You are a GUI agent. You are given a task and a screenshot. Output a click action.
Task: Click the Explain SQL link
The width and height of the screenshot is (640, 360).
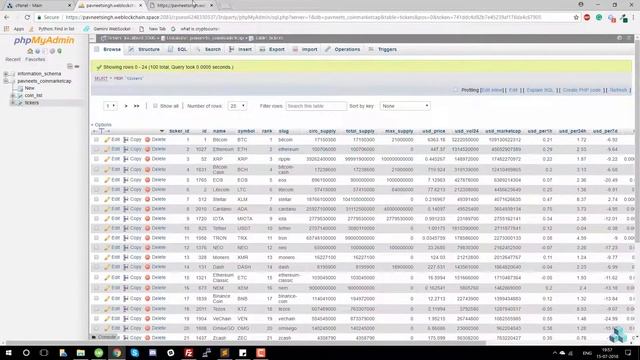540,90
